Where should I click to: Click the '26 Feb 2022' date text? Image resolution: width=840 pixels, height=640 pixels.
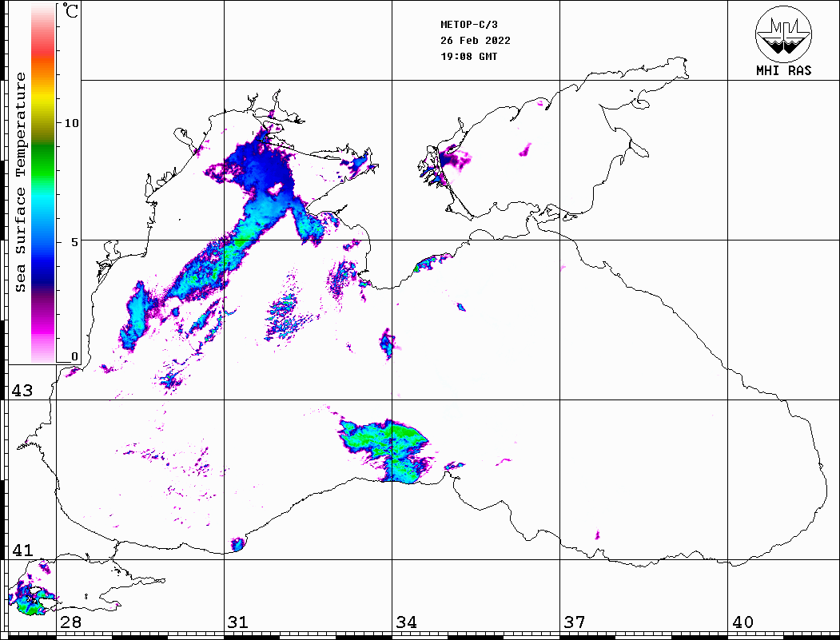476,41
